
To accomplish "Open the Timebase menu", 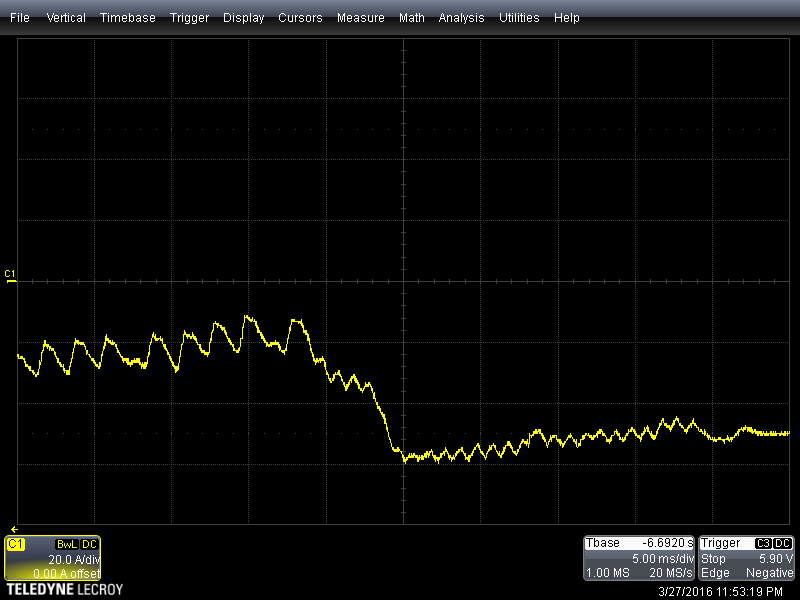I will [x=127, y=18].
